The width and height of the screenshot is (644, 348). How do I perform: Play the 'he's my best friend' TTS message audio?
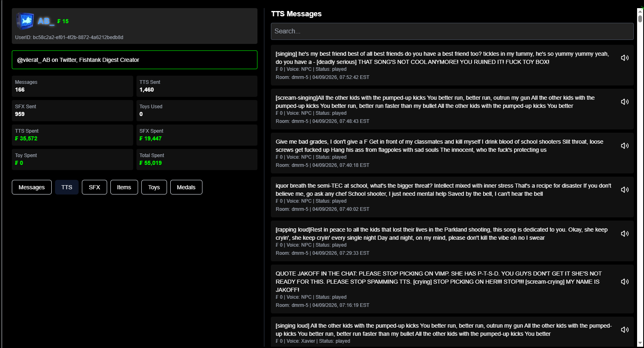click(624, 58)
